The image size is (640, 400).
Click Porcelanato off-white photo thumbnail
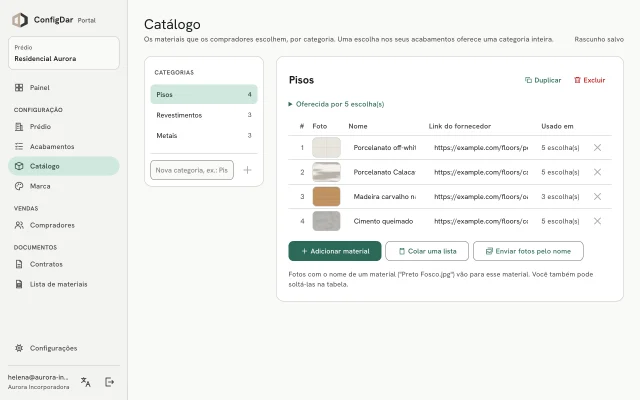pos(327,147)
